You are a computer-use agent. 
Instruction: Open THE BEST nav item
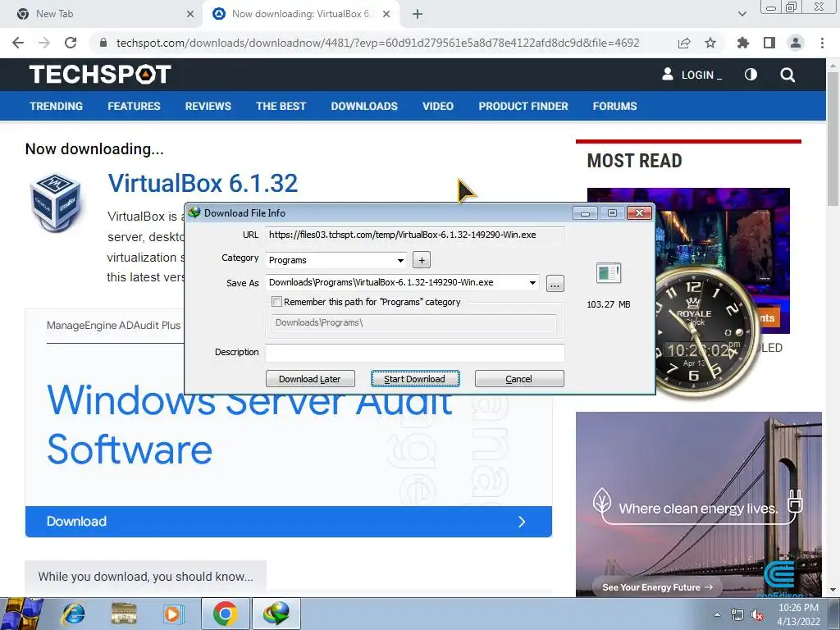point(281,106)
